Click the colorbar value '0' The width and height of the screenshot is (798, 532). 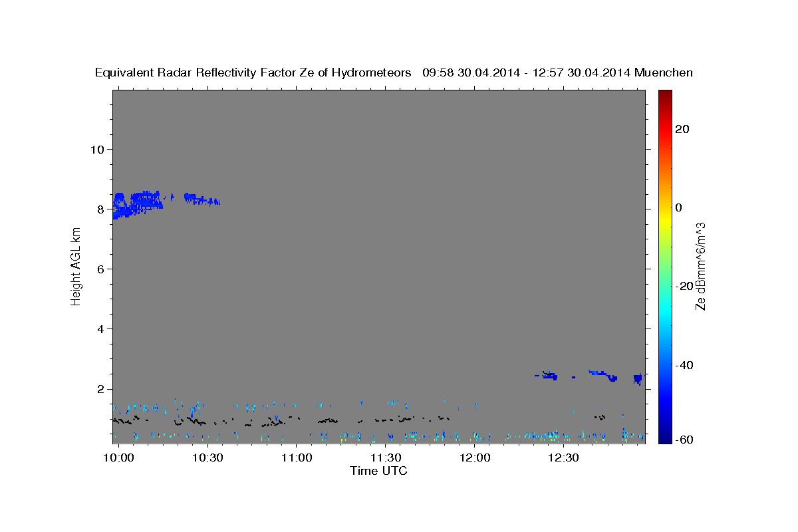pyautogui.click(x=678, y=207)
